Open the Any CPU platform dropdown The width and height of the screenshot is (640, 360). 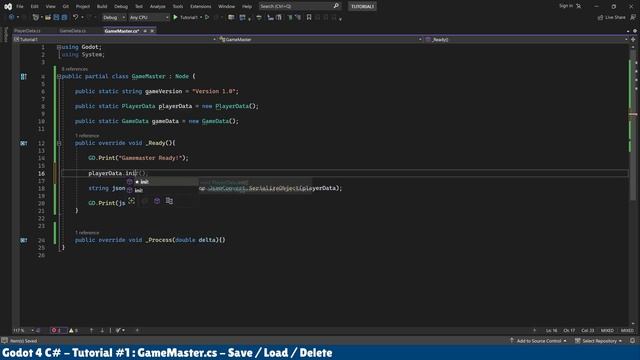(x=149, y=18)
